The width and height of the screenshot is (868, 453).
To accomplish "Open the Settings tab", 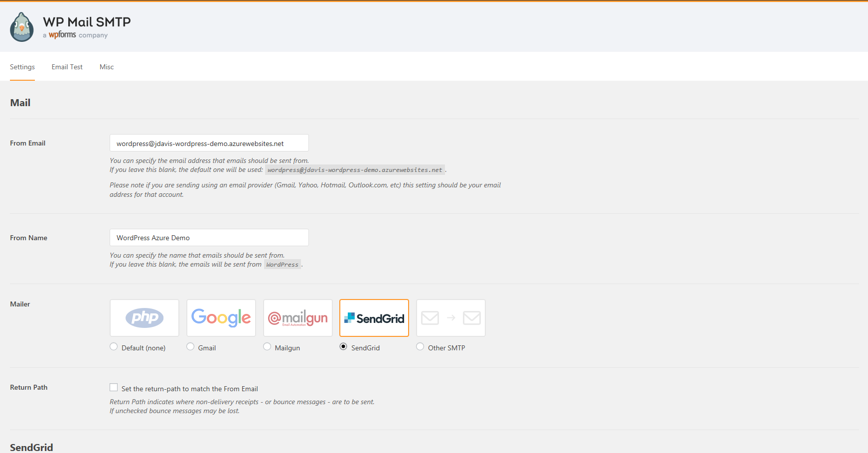I will 22,67.
